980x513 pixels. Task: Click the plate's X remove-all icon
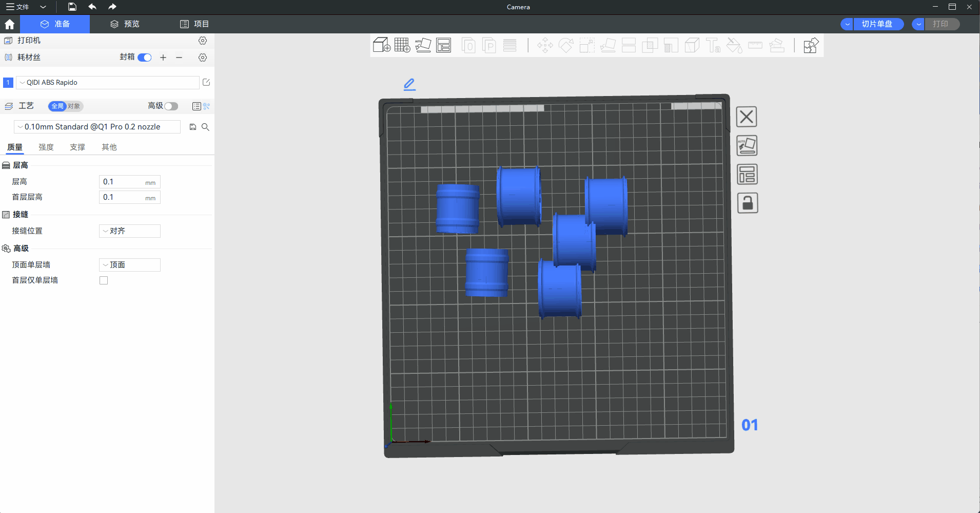pyautogui.click(x=747, y=117)
